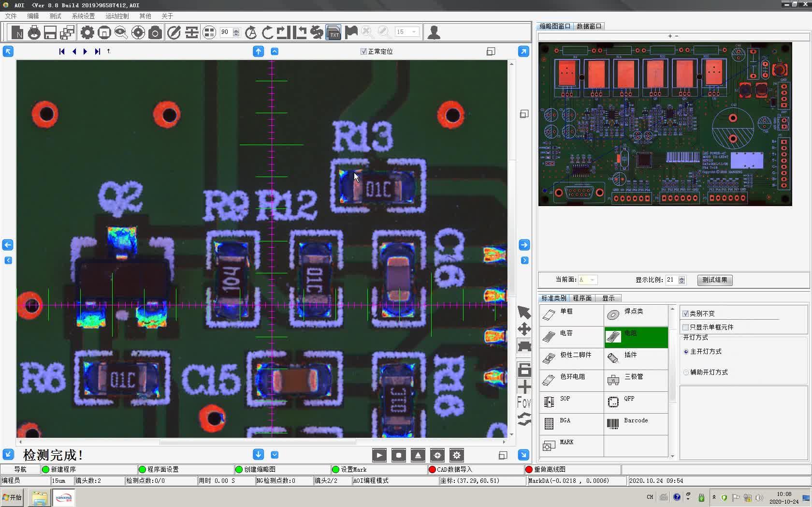Open the 系统设置 menu
The image size is (812, 507).
[x=83, y=16]
